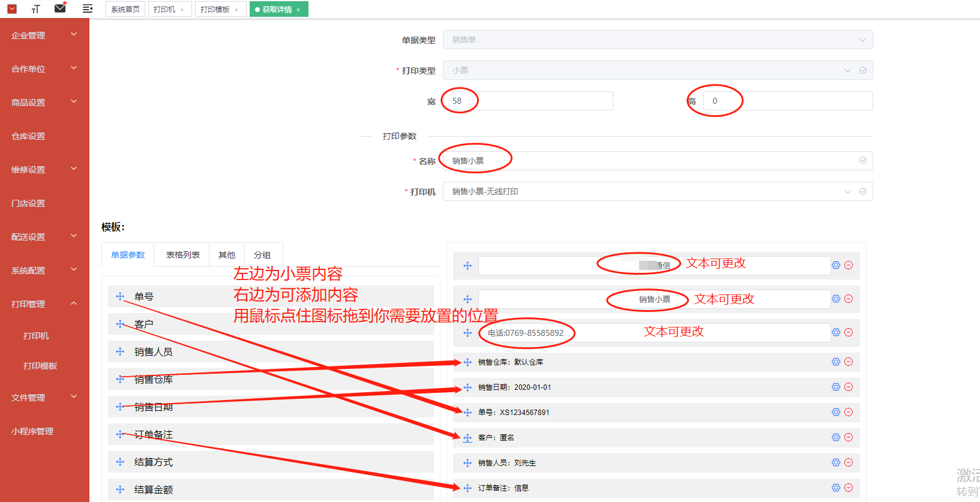Click the 高 height input field

787,101
